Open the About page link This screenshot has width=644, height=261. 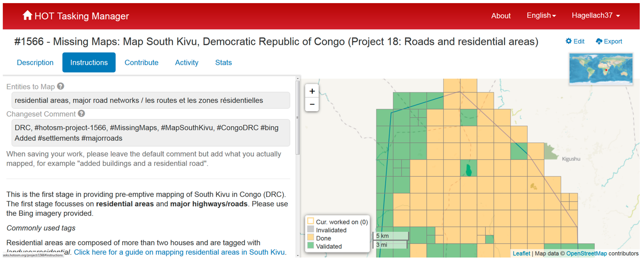(501, 16)
